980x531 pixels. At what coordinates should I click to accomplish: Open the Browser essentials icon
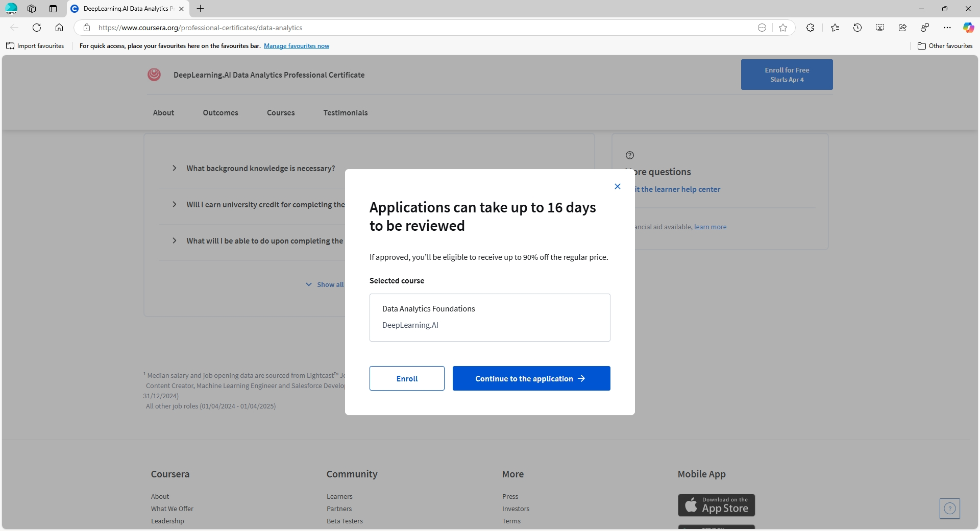[924, 28]
